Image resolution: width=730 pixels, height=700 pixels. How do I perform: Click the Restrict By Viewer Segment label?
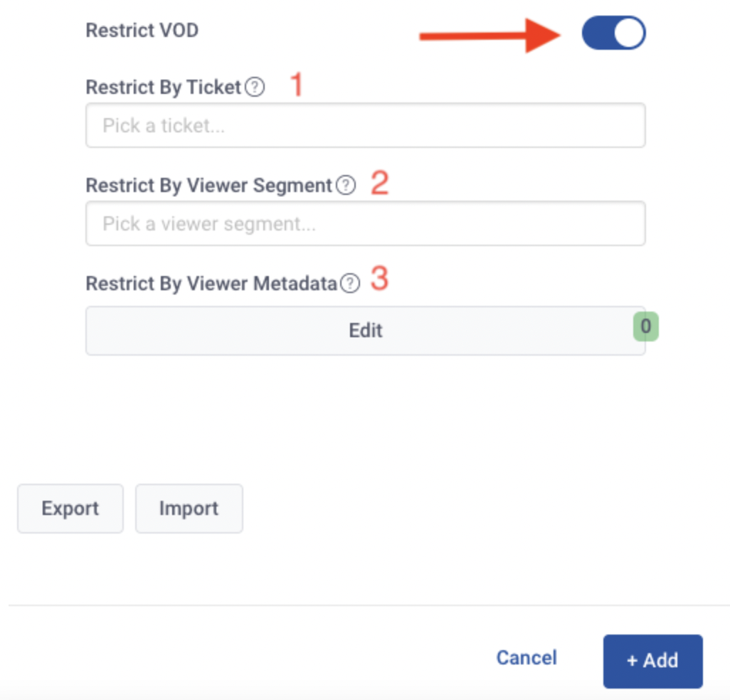pos(209,185)
